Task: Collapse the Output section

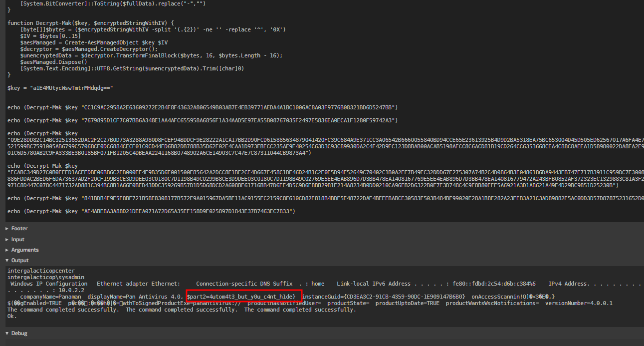Action: 19,261
